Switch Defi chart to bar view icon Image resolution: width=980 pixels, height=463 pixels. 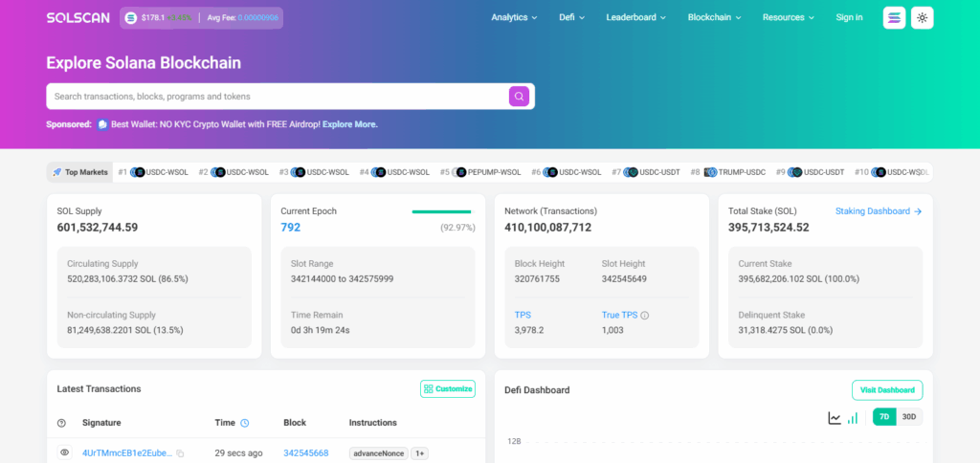[x=853, y=418]
